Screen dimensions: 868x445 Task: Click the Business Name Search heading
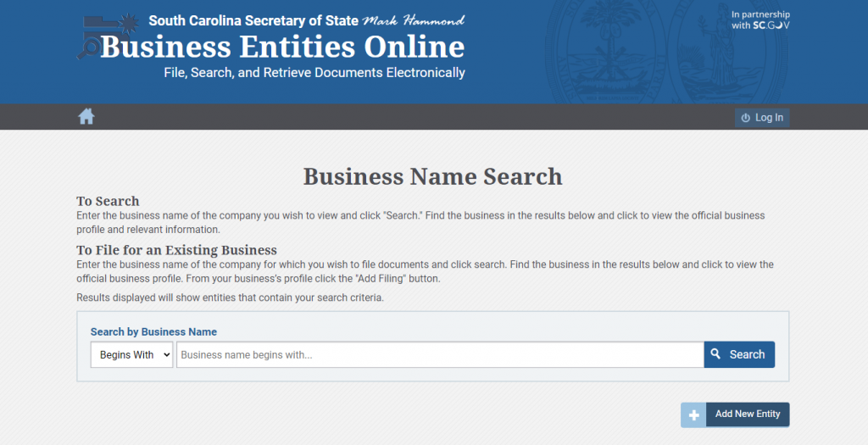pos(433,176)
